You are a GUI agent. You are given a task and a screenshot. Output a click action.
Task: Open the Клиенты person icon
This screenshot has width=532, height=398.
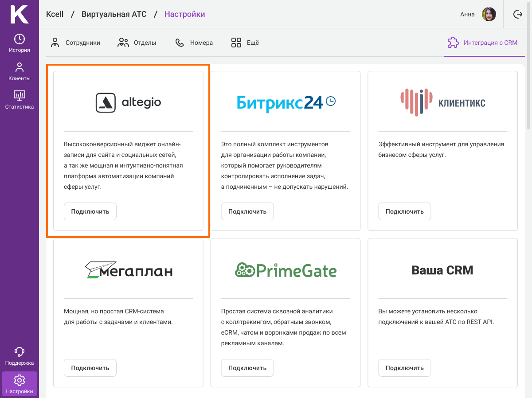pos(20,67)
